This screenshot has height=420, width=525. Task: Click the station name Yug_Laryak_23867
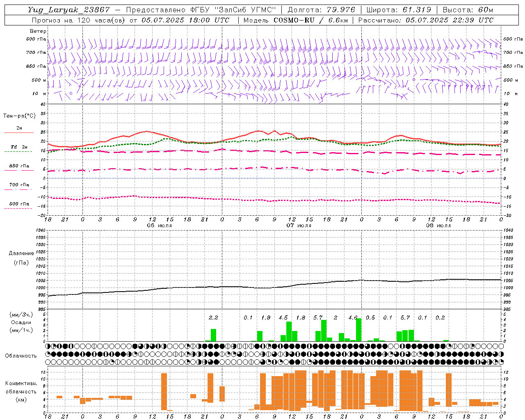click(69, 10)
